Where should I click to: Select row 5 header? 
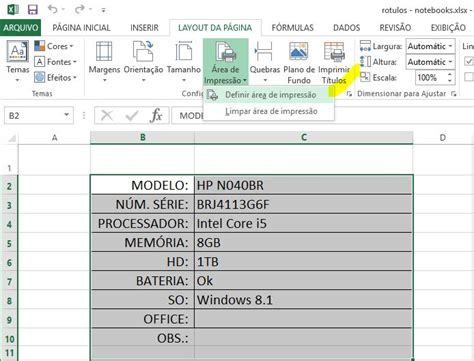click(x=9, y=243)
